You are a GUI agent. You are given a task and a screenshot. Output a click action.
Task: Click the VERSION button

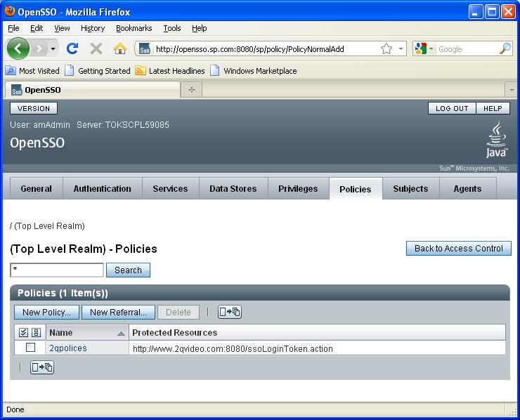pyautogui.click(x=34, y=108)
